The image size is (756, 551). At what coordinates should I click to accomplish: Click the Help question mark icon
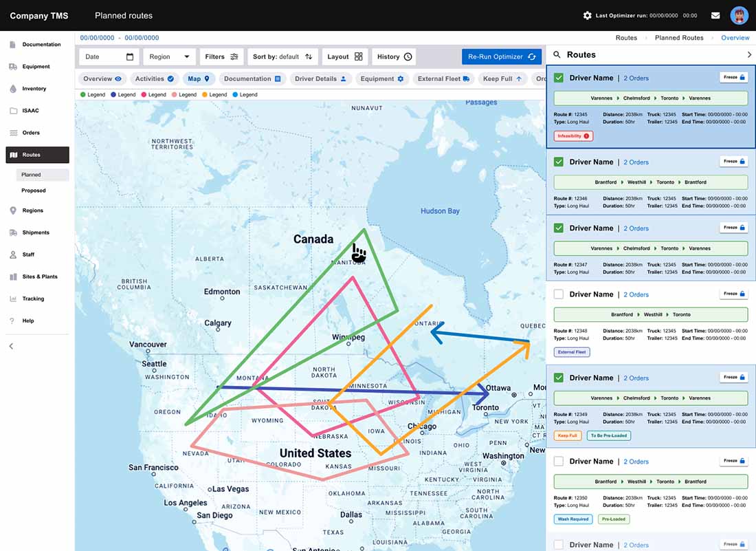click(12, 321)
